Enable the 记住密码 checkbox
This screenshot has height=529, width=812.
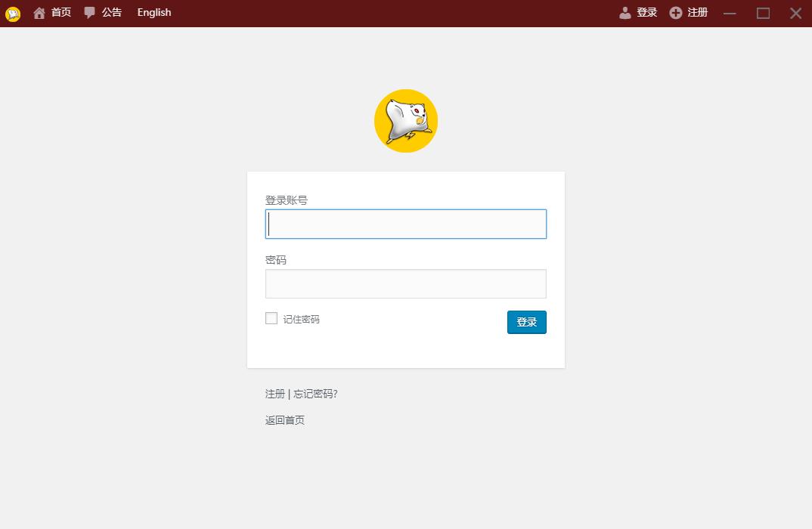pos(271,318)
